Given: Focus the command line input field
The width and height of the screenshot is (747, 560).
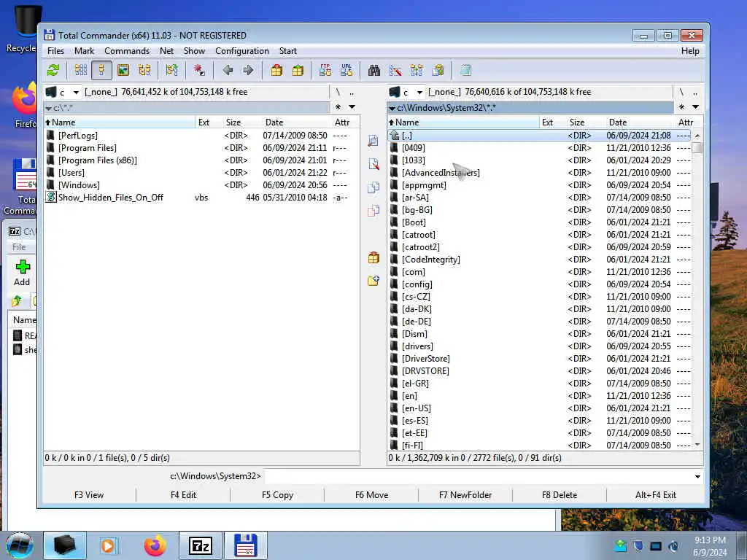Looking at the screenshot, I should pyautogui.click(x=478, y=477).
